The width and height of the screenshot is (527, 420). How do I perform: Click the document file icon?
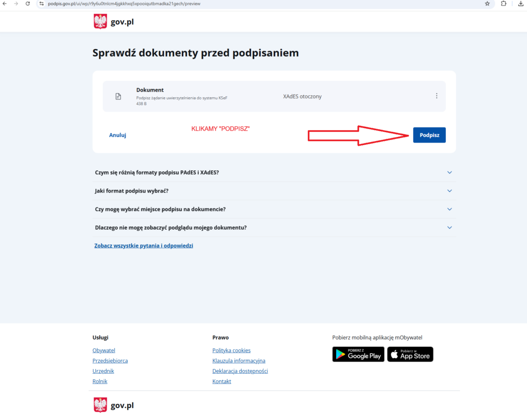pos(118,96)
